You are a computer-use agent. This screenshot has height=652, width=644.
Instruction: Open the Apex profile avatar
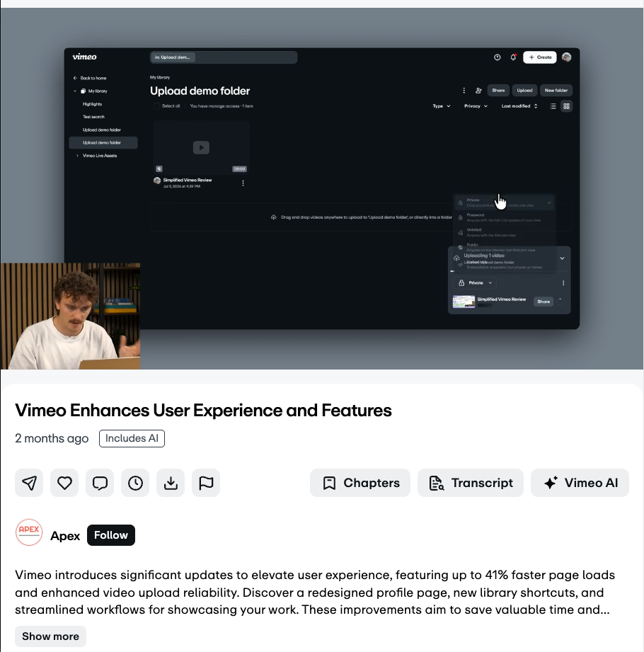coord(29,532)
